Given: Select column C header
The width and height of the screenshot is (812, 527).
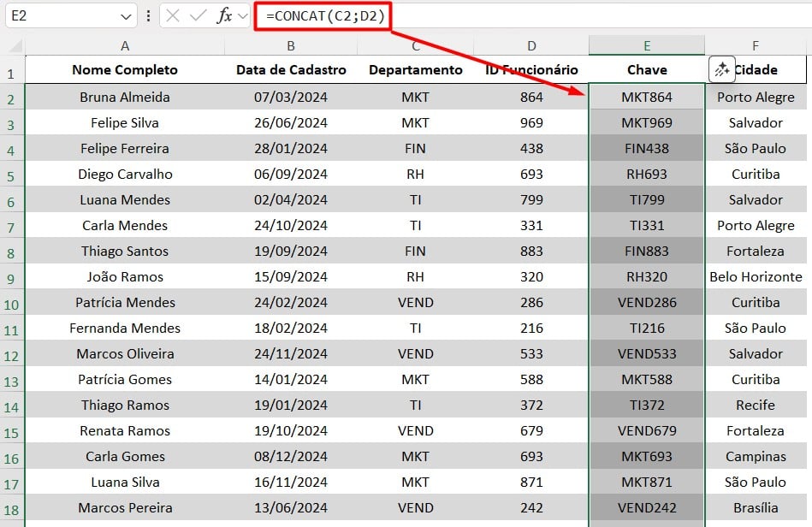Looking at the screenshot, I should click(x=415, y=46).
